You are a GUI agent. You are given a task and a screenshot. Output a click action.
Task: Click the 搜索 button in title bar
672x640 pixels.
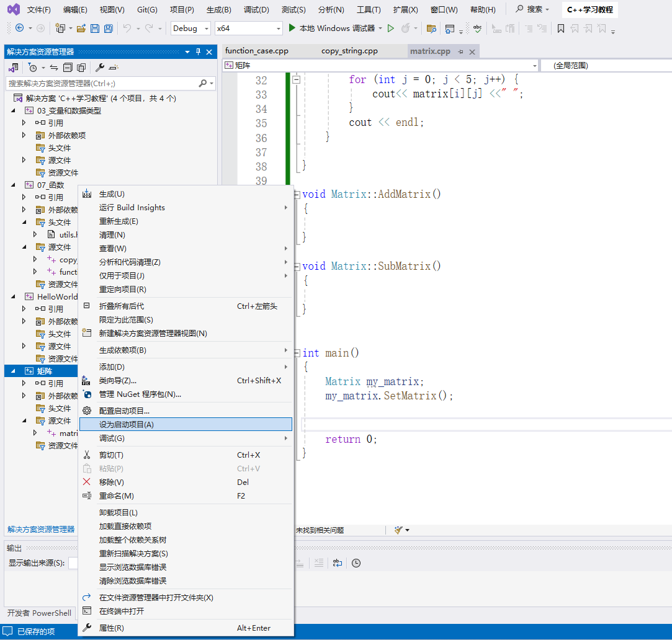pos(532,9)
